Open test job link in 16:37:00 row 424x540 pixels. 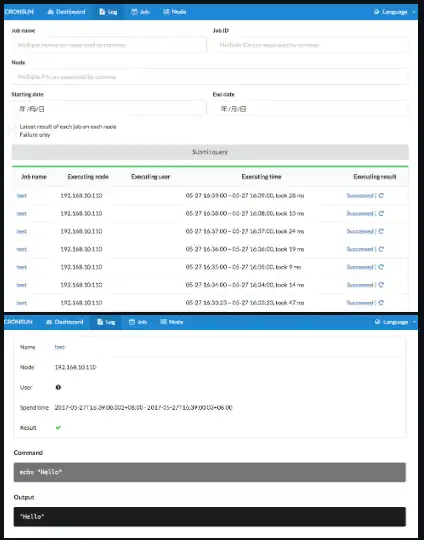tap(22, 231)
